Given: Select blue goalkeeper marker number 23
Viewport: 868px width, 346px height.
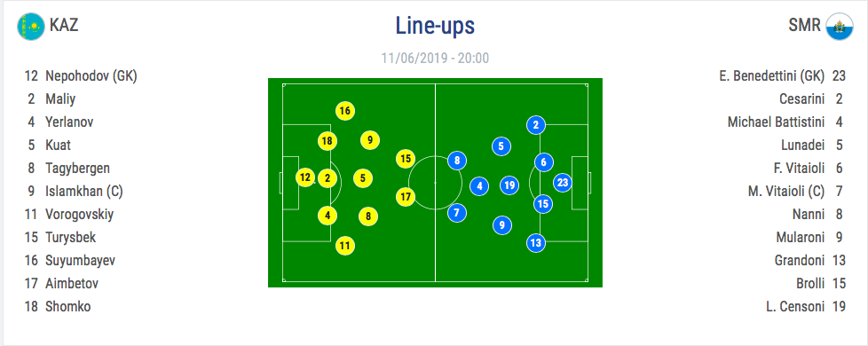Looking at the screenshot, I should click(x=563, y=183).
